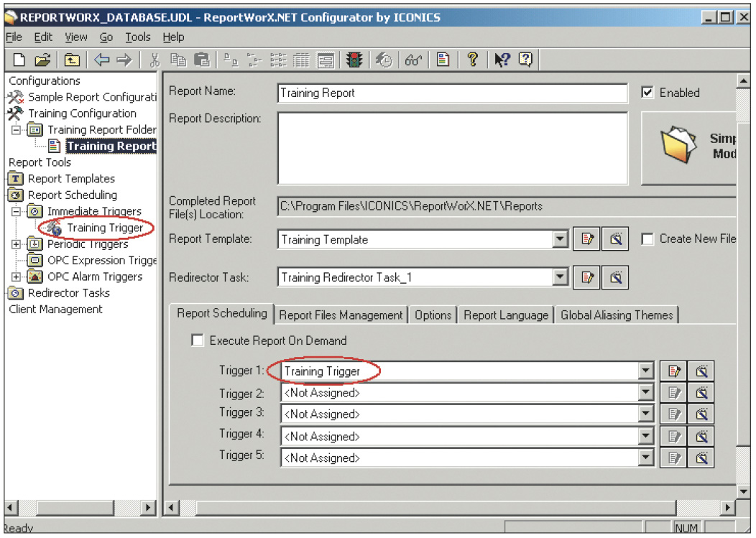The image size is (756, 538).
Task: Select Redirector Tasks in the tree
Action: (x=69, y=292)
